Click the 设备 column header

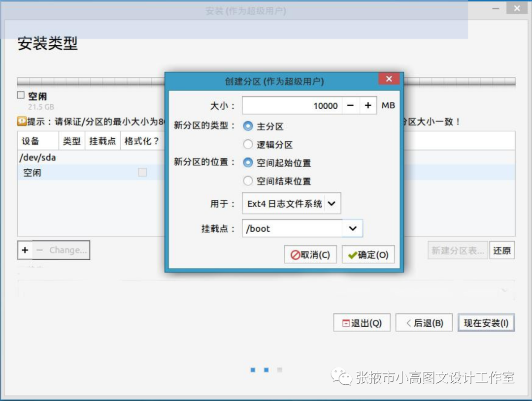pyautogui.click(x=38, y=141)
